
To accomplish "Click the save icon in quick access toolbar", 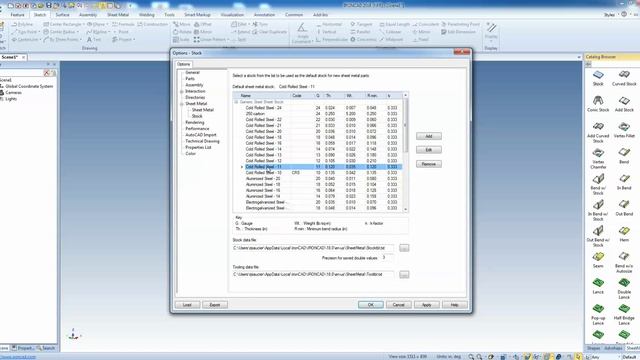I will pyautogui.click(x=49, y=6).
